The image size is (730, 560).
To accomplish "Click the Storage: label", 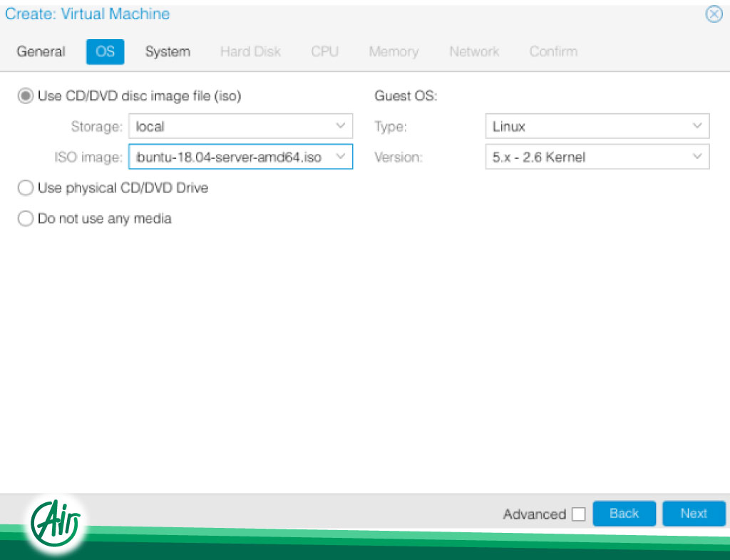I will 97,127.
